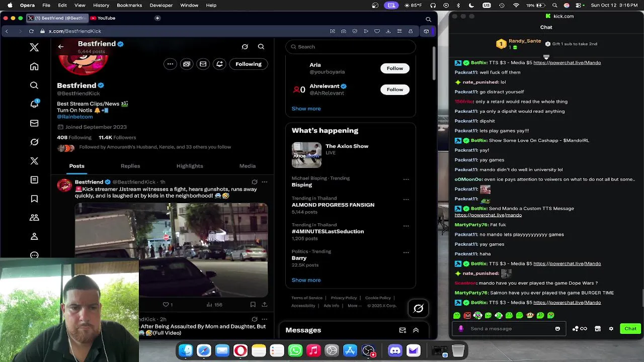Open The Axios Show live thumbnail
Viewport: 644px width, 362px height.
pyautogui.click(x=306, y=155)
